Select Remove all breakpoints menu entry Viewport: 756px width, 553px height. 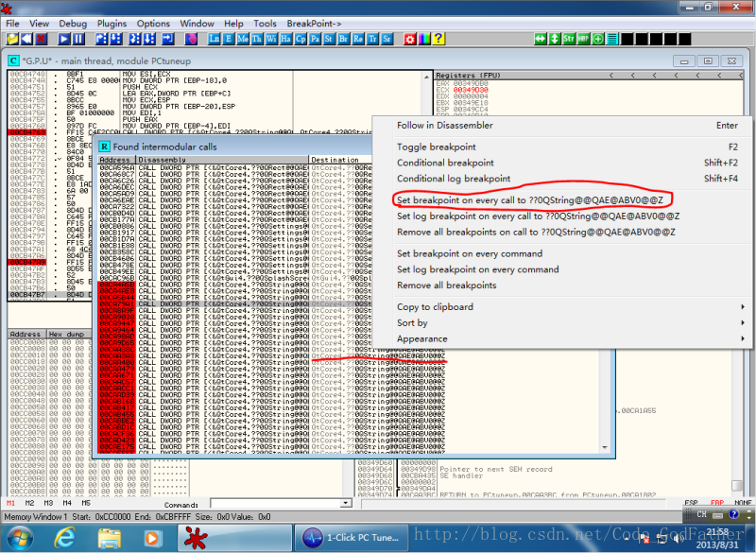(561, 285)
